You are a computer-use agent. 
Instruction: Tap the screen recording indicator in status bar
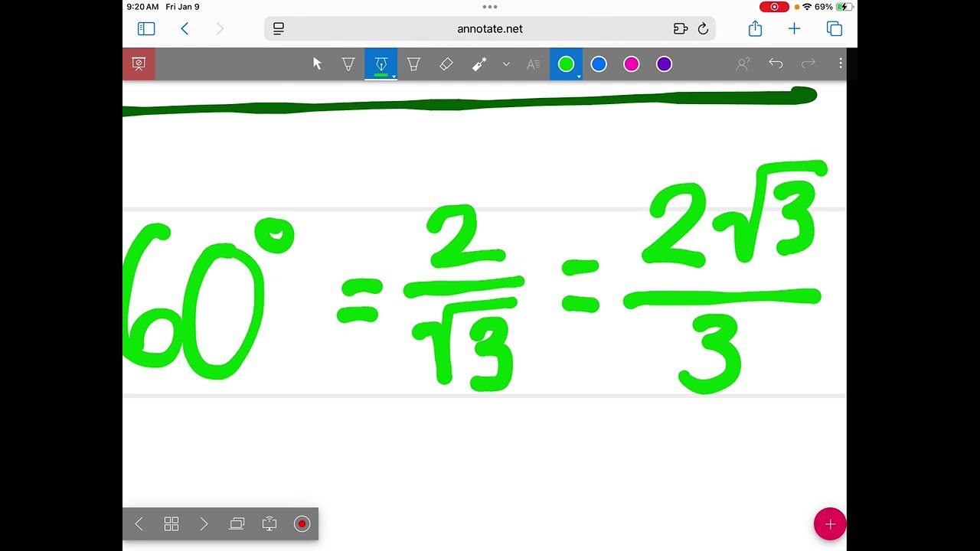(x=774, y=7)
